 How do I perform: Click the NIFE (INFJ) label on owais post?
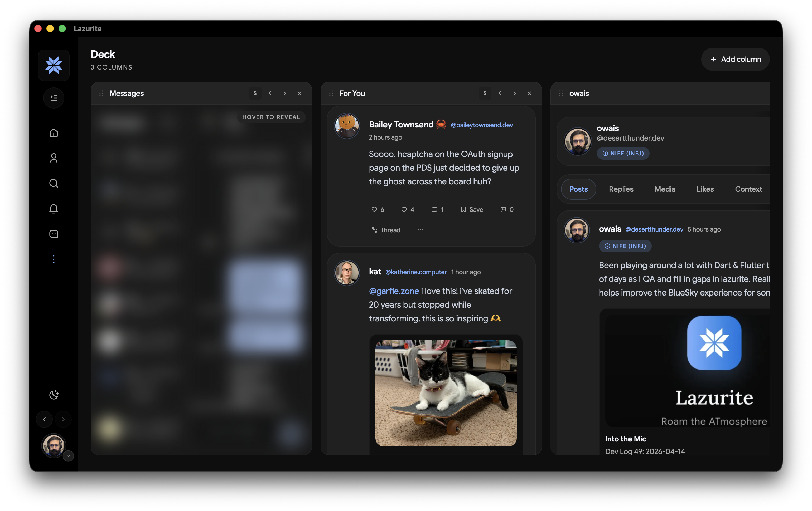point(625,246)
